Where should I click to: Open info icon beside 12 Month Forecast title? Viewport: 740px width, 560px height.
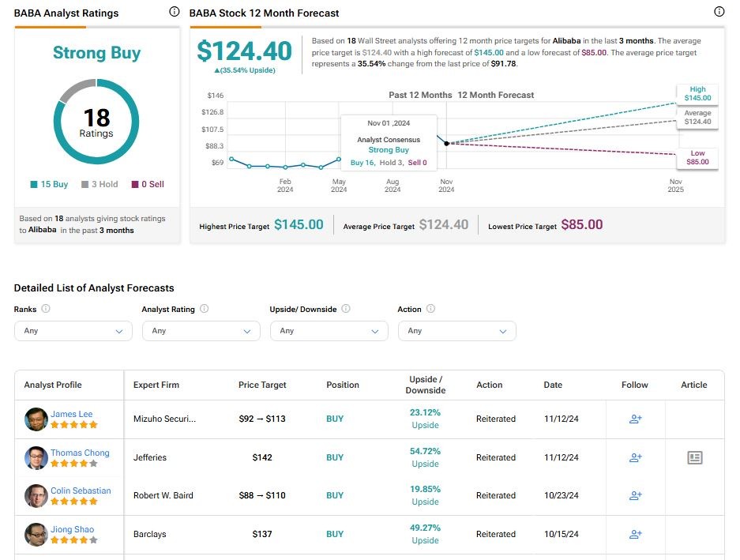(x=719, y=12)
